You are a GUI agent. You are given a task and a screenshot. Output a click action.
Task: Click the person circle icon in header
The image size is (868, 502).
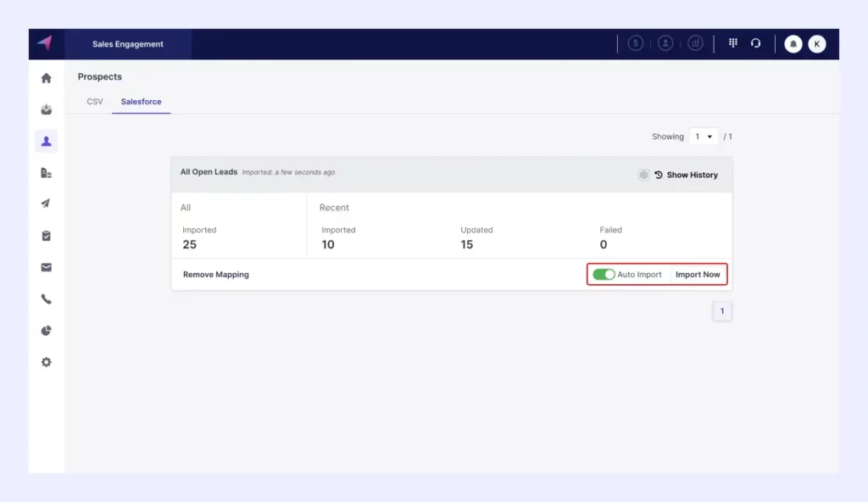click(x=665, y=43)
